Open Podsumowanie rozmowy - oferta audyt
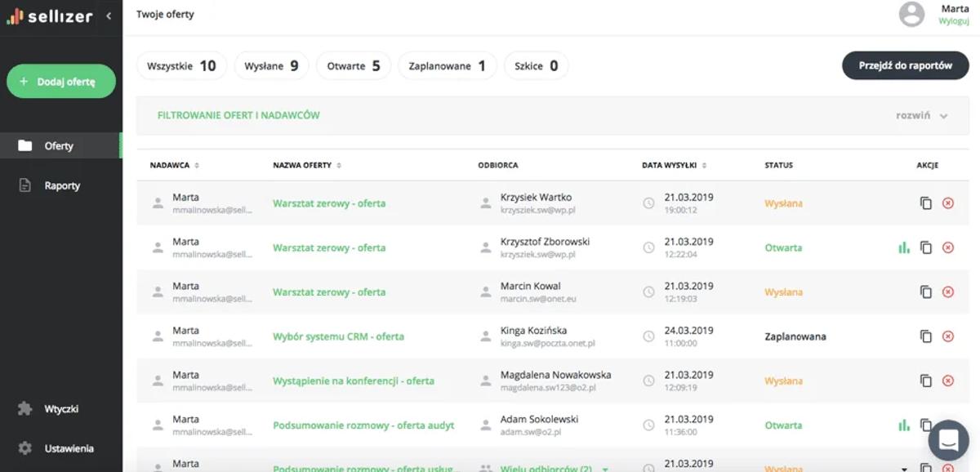The width and height of the screenshot is (980, 472). [363, 425]
